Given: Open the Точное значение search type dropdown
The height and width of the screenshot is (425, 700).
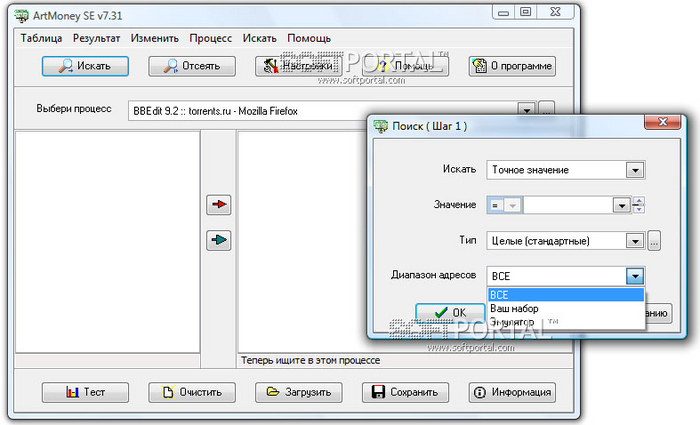Looking at the screenshot, I should pyautogui.click(x=634, y=170).
